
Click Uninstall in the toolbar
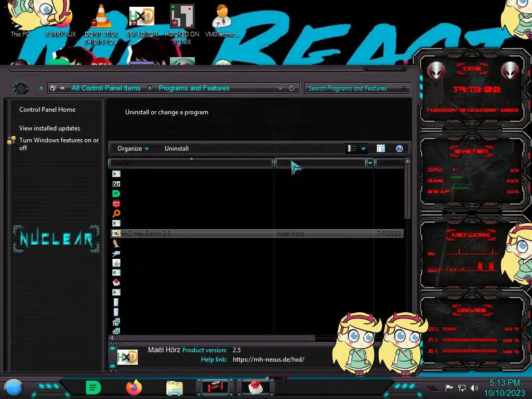coord(177,149)
